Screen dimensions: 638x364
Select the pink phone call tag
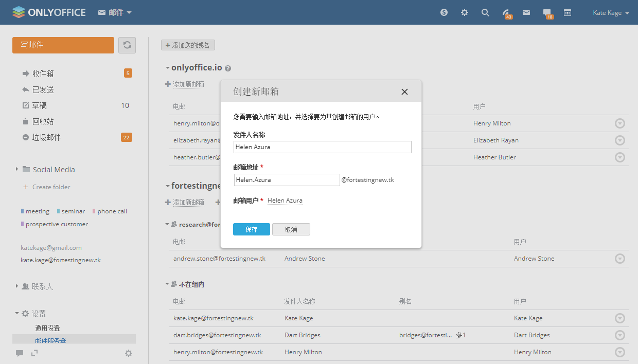[112, 211]
